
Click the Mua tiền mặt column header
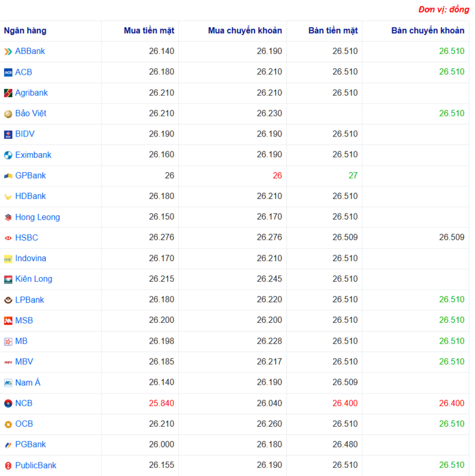(x=149, y=31)
